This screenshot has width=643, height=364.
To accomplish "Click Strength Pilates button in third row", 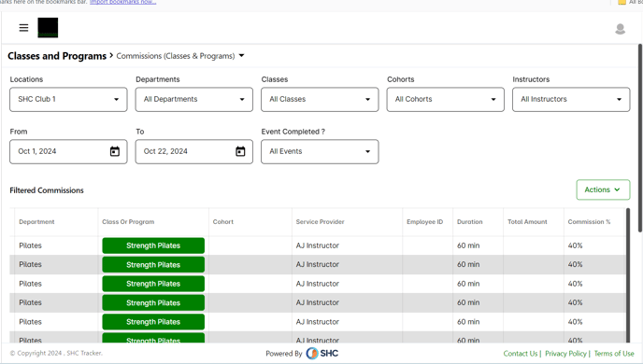I will pos(153,284).
